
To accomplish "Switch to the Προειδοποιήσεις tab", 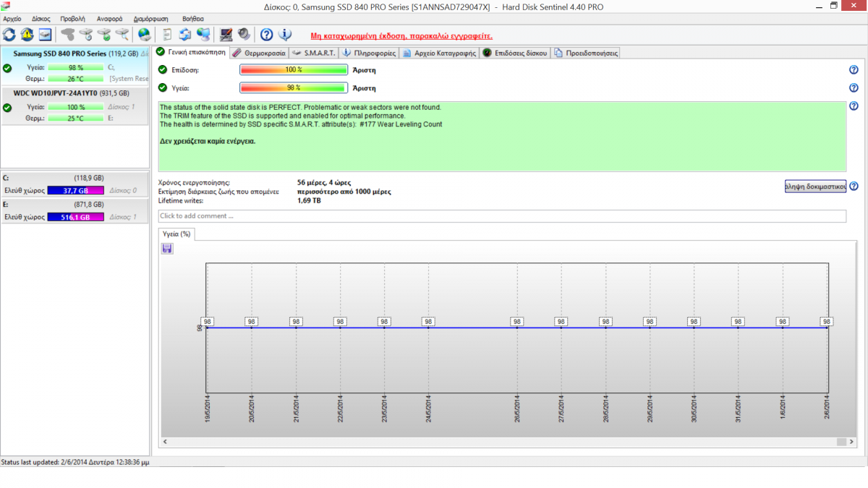I will coord(585,53).
